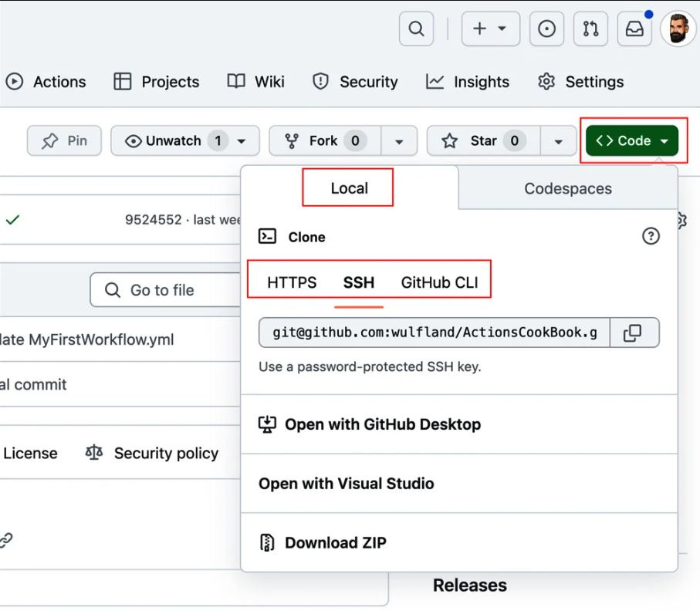The width and height of the screenshot is (700, 611).
Task: Click the 'Use a password-protected SSH key.' text
Action: click(370, 366)
